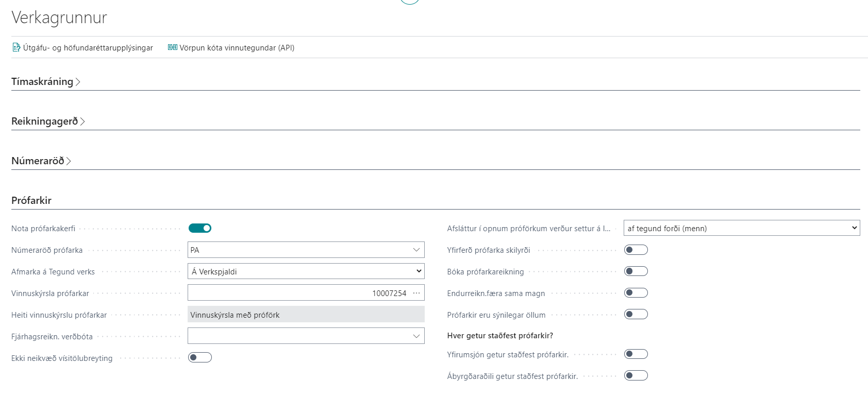This screenshot has width=868, height=398.
Task: Enable Prófarkir eru sýnilegar öllum
Action: (636, 315)
